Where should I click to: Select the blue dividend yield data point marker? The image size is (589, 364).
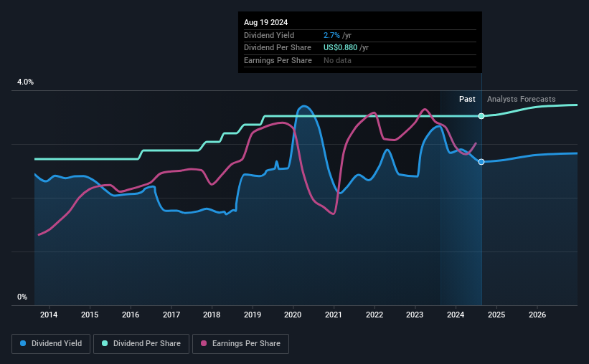pos(481,162)
